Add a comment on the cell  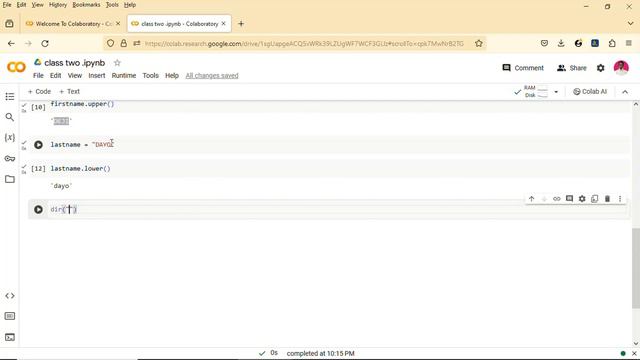pos(569,199)
